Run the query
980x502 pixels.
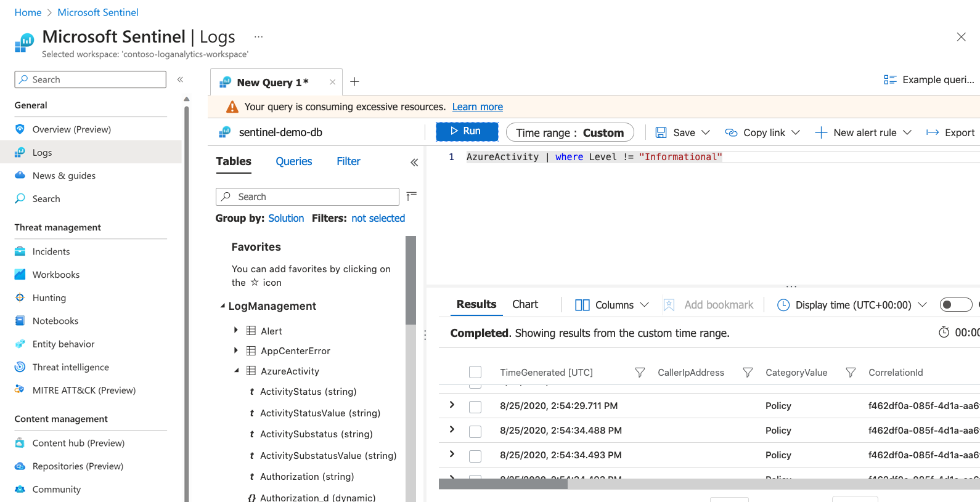point(467,131)
